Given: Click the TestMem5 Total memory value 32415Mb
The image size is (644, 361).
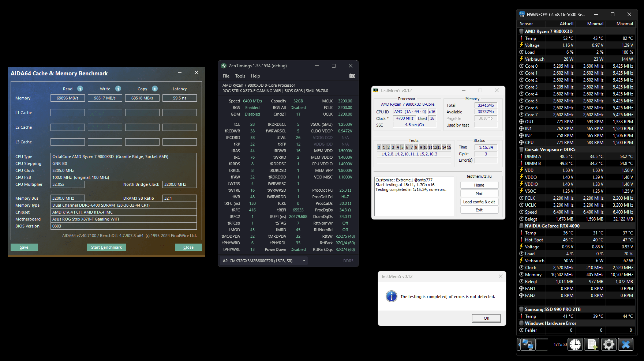Looking at the screenshot, I should click(x=486, y=105).
